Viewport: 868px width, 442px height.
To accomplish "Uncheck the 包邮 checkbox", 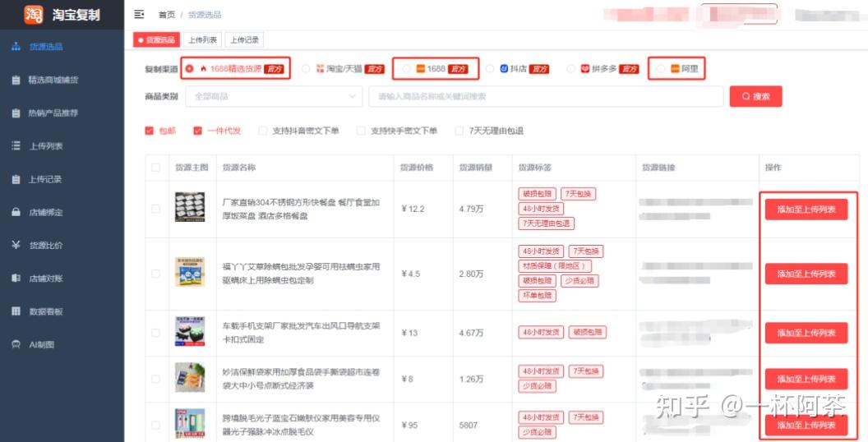I will pos(149,131).
